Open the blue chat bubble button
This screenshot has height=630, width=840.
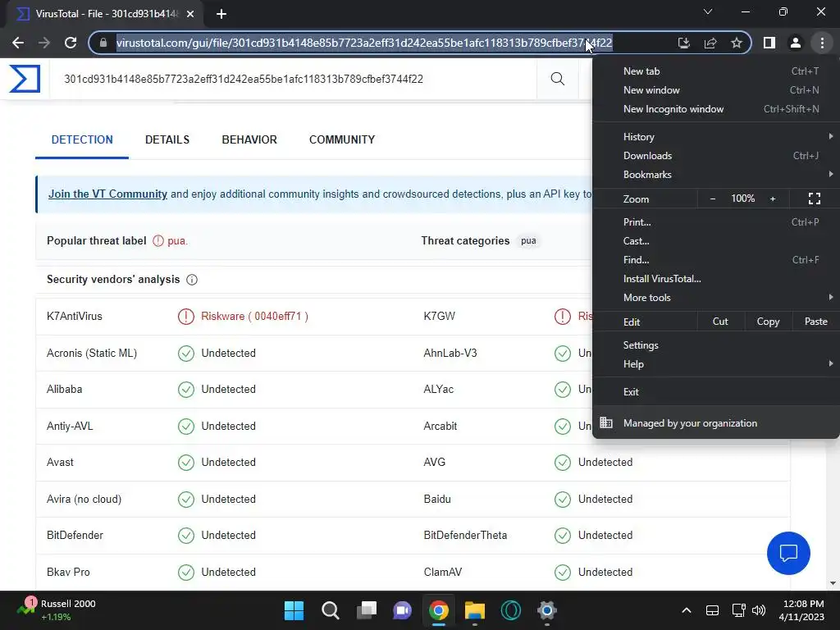click(x=788, y=553)
